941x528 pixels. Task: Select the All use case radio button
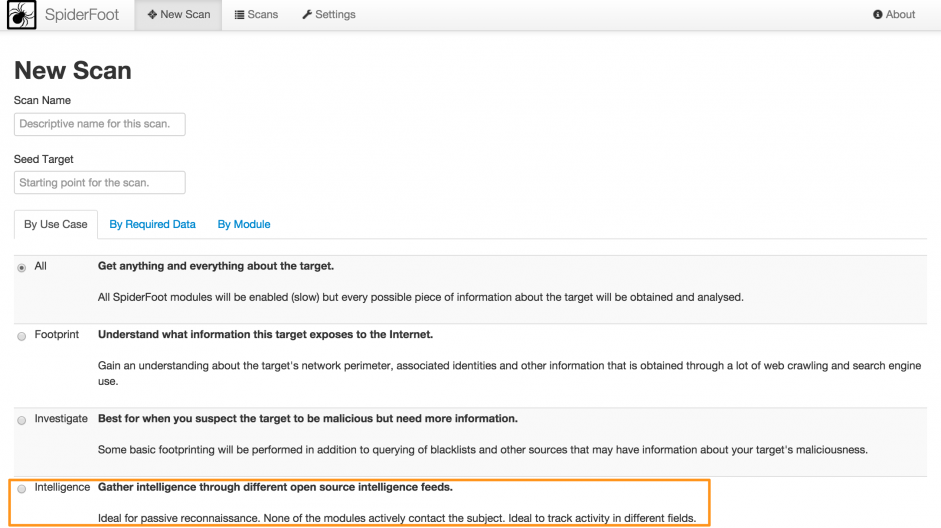tap(22, 268)
